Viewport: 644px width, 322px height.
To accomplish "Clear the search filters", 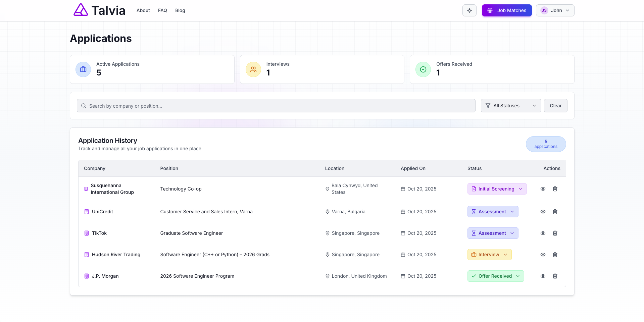I will click(x=556, y=106).
